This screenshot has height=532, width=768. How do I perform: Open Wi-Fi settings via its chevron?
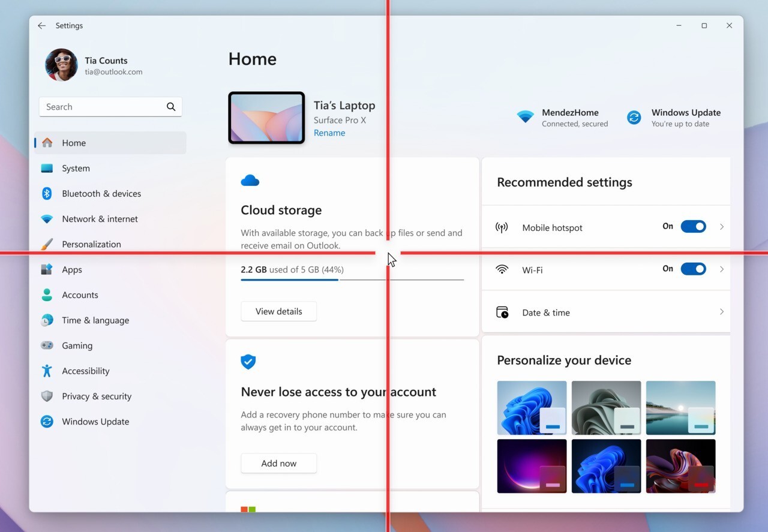721,269
